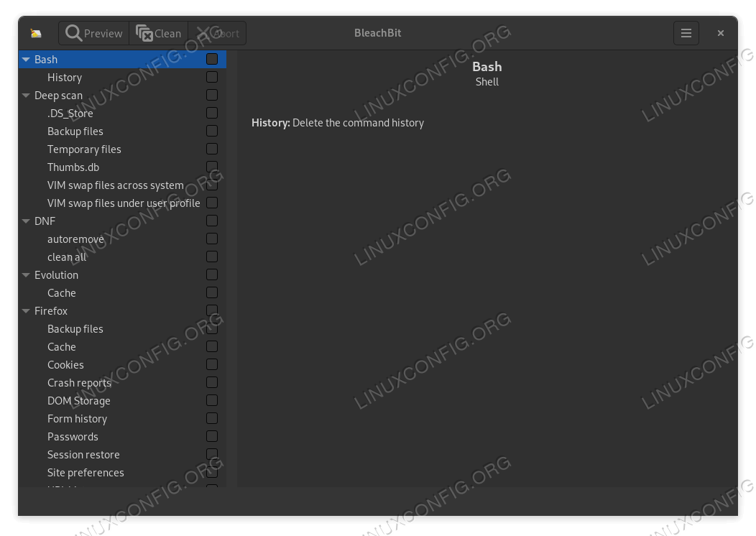Check the Evolution Cache checkbox
Image resolution: width=756 pixels, height=536 pixels.
(x=212, y=292)
